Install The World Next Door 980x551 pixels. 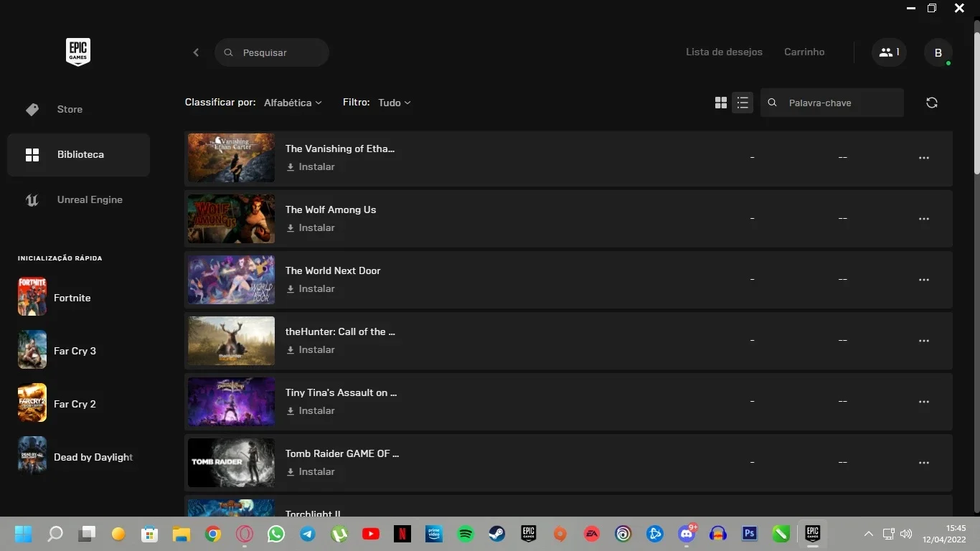tap(311, 288)
